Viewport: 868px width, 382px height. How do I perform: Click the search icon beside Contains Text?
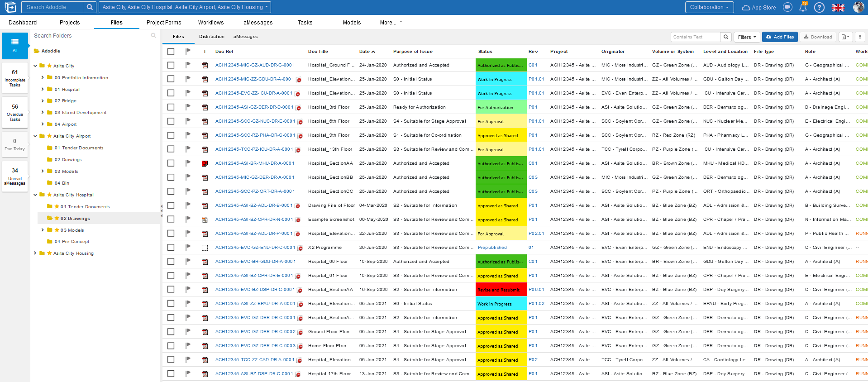point(726,37)
